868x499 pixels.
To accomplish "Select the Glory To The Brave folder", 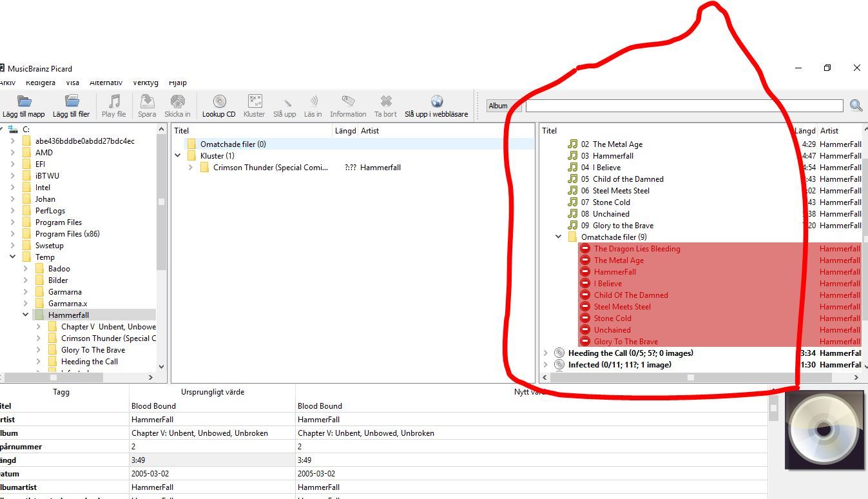I will click(93, 350).
